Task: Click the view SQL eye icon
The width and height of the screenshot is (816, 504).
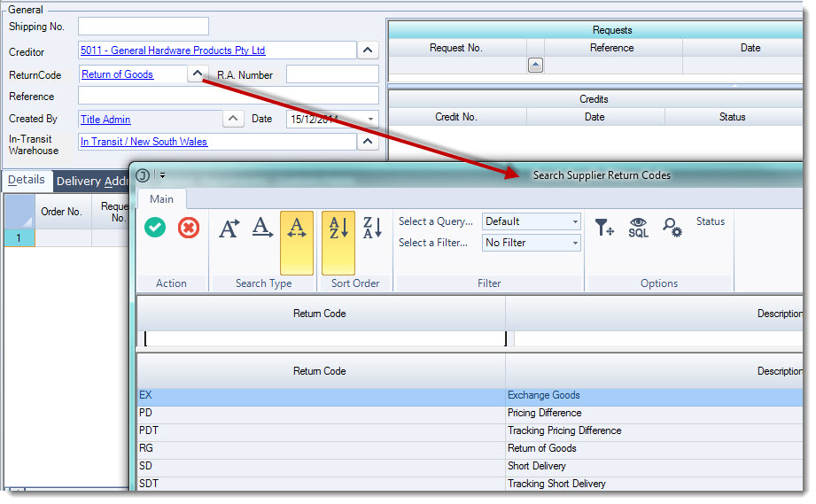Action: point(639,228)
